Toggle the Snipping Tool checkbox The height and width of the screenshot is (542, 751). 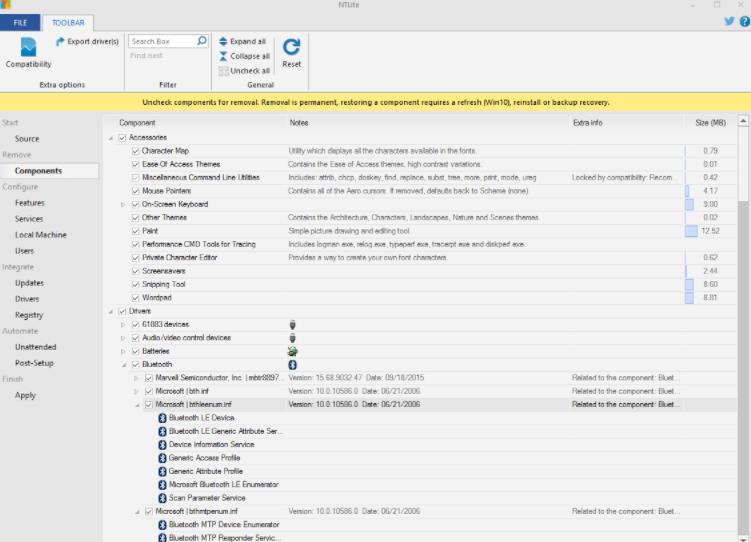[x=135, y=285]
